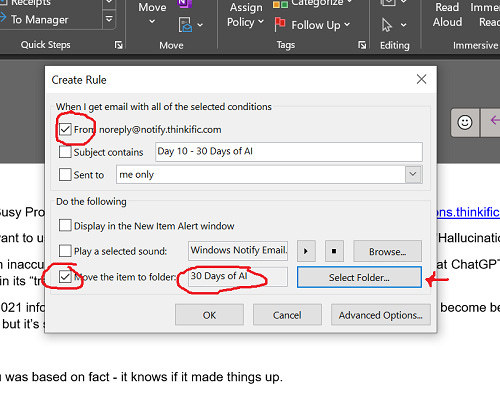
Task: Open the Quick Steps dialog launcher
Action: point(118,45)
